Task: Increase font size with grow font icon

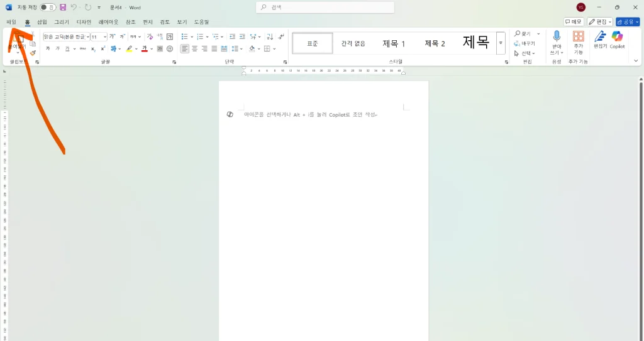Action: [x=112, y=37]
